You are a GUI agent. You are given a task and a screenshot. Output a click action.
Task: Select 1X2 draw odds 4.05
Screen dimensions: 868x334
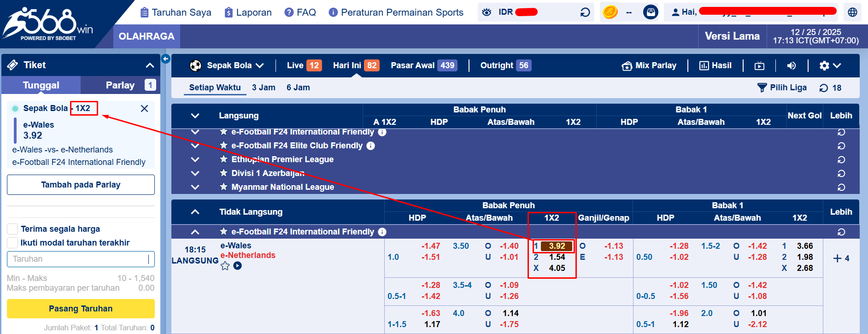(557, 268)
